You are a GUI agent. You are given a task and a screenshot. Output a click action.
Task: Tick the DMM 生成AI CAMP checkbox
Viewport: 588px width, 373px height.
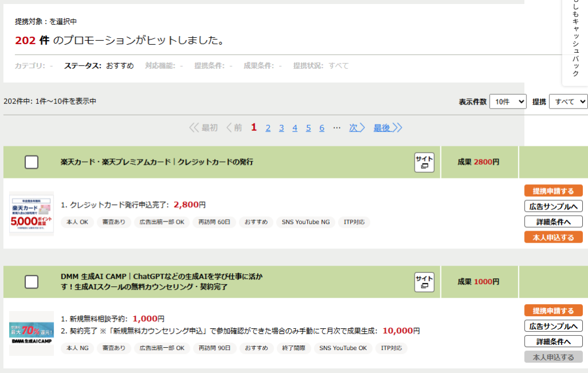[x=32, y=282]
